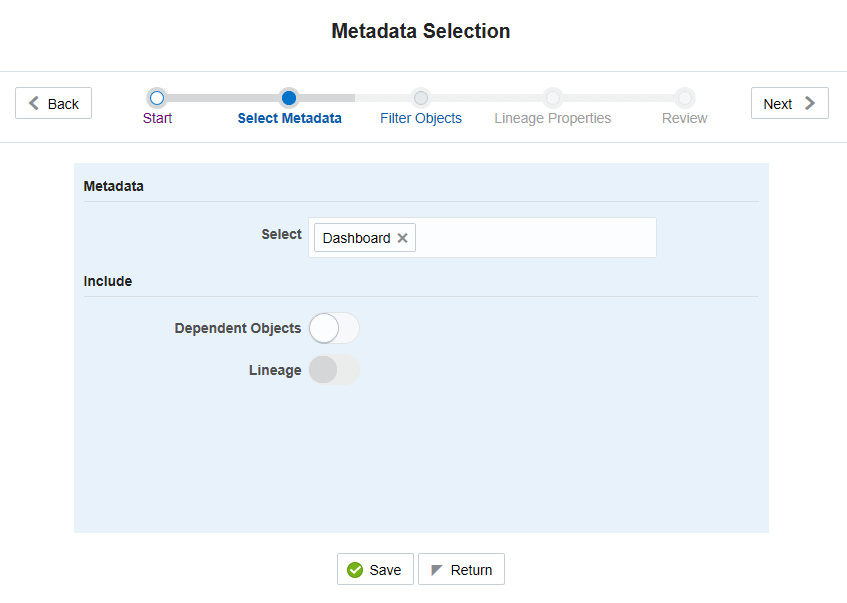847x603 pixels.
Task: Remove the Dashboard tag using its X
Action: tap(402, 238)
